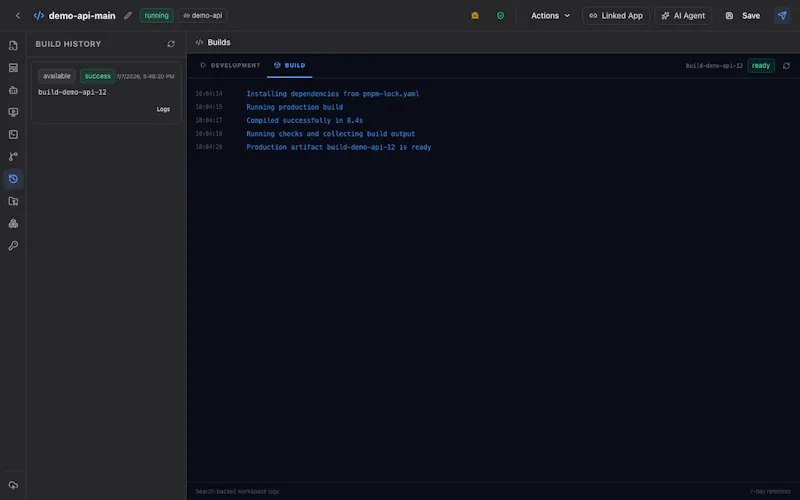Open Logs for build-demo-api-12

coord(163,109)
